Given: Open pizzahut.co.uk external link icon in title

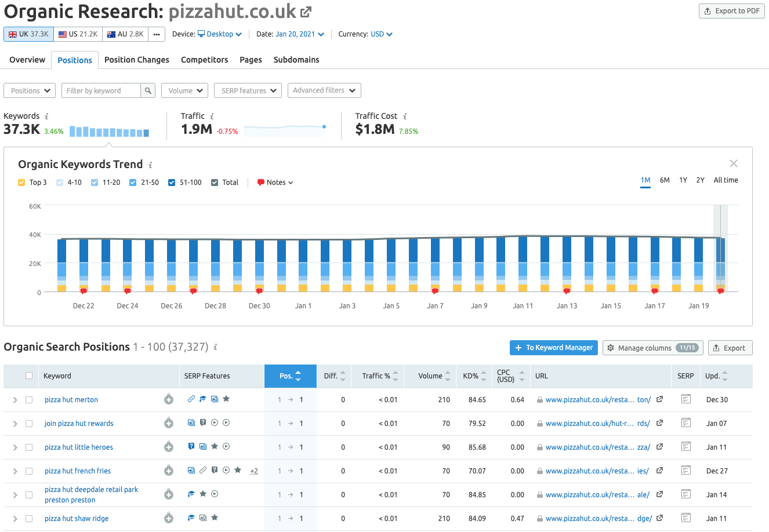Looking at the screenshot, I should 306,12.
